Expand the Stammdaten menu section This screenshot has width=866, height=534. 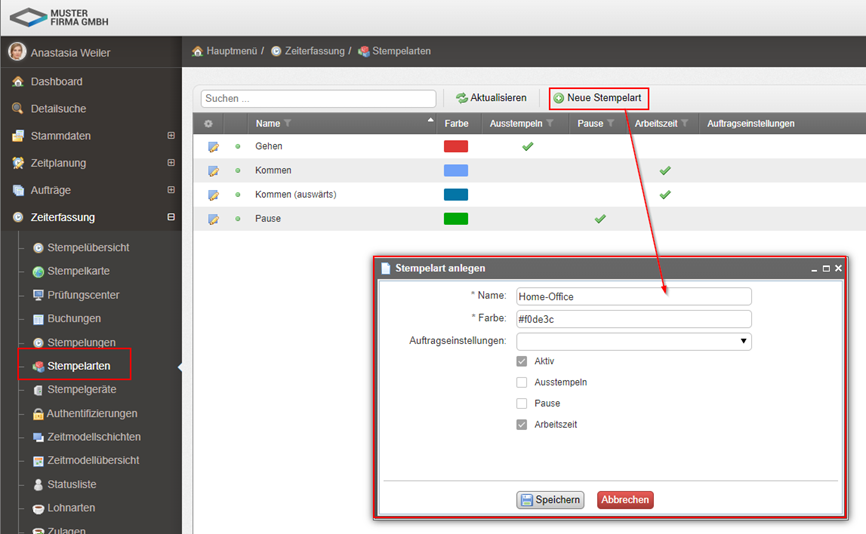tap(171, 136)
